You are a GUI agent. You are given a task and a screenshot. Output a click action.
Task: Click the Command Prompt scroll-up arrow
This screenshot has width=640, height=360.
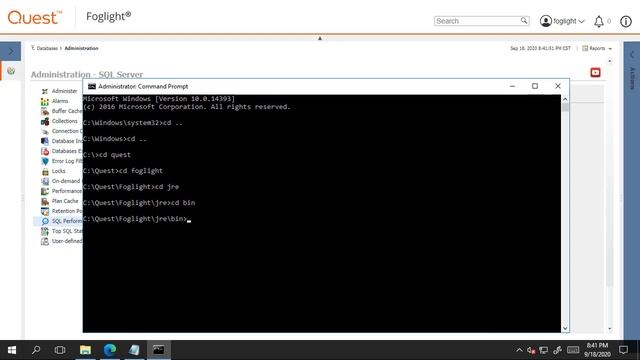point(565,99)
